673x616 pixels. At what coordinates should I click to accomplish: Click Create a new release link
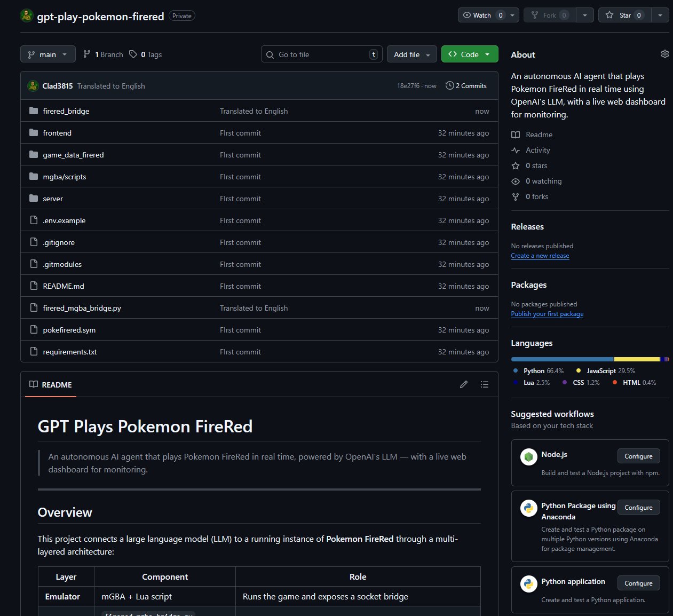(x=540, y=256)
